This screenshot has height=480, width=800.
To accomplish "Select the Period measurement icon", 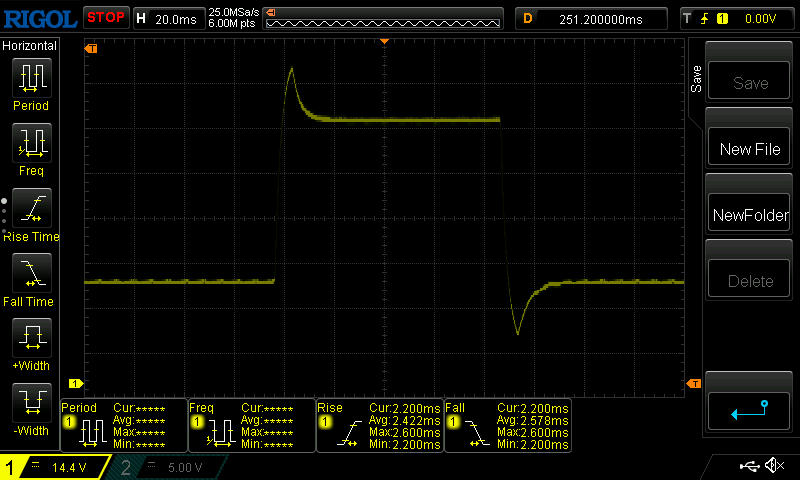I will click(x=30, y=78).
